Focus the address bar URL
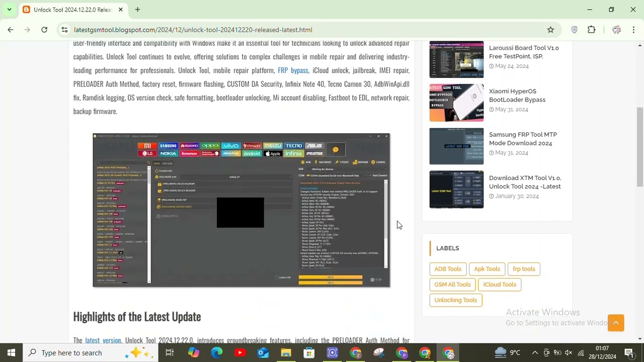644x362 pixels. coord(193,30)
